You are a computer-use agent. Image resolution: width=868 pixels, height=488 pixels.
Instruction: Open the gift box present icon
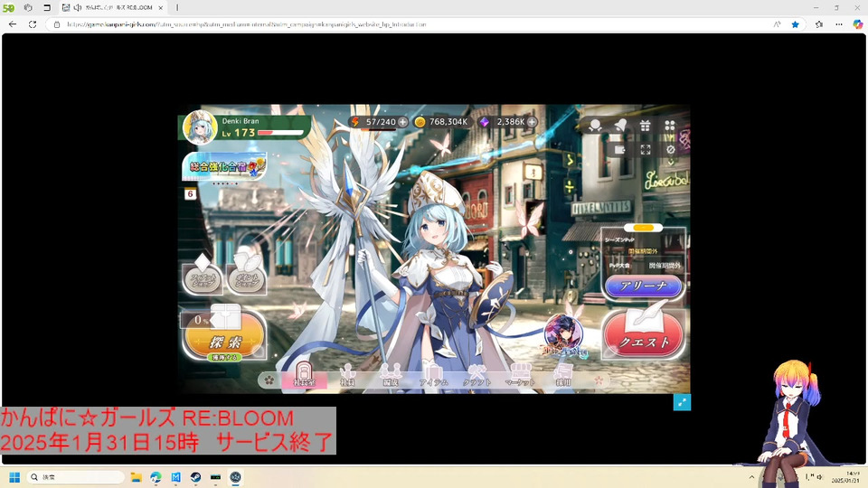coord(645,126)
